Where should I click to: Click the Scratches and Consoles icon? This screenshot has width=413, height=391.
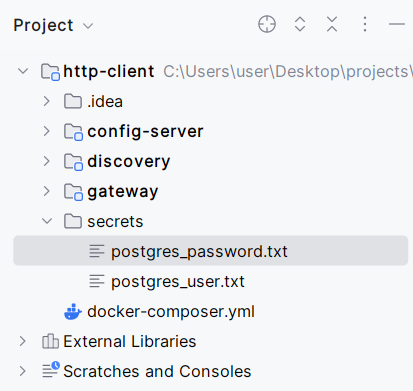pyautogui.click(x=51, y=370)
